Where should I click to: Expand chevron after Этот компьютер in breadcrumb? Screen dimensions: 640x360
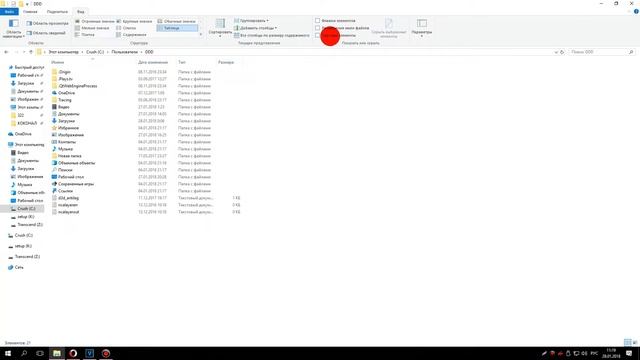point(82,52)
